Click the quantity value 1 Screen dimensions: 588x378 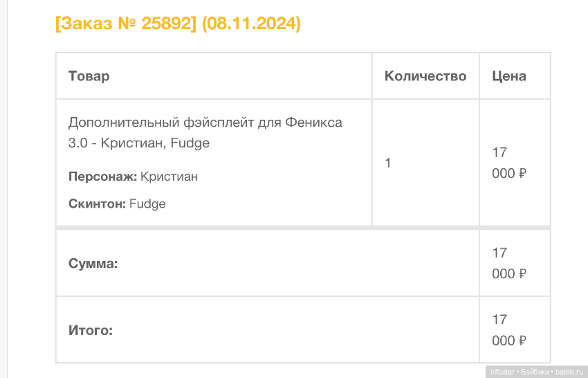pos(388,163)
